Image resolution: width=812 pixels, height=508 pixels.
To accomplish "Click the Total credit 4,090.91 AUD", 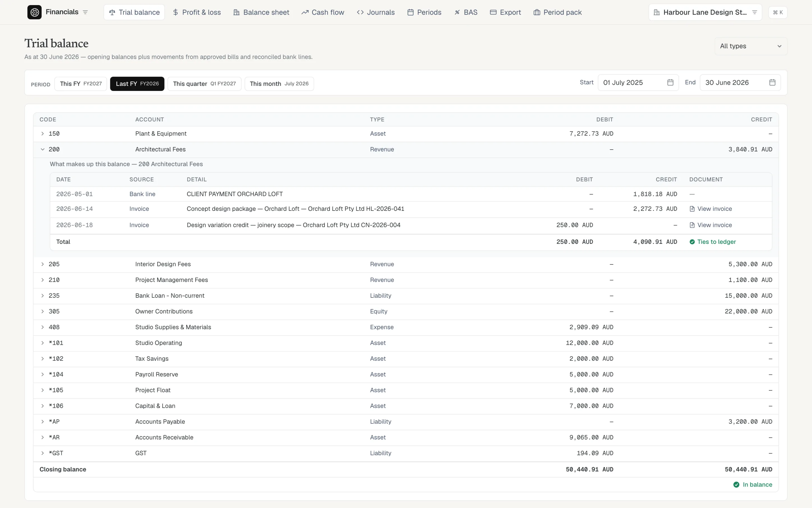I will [655, 242].
